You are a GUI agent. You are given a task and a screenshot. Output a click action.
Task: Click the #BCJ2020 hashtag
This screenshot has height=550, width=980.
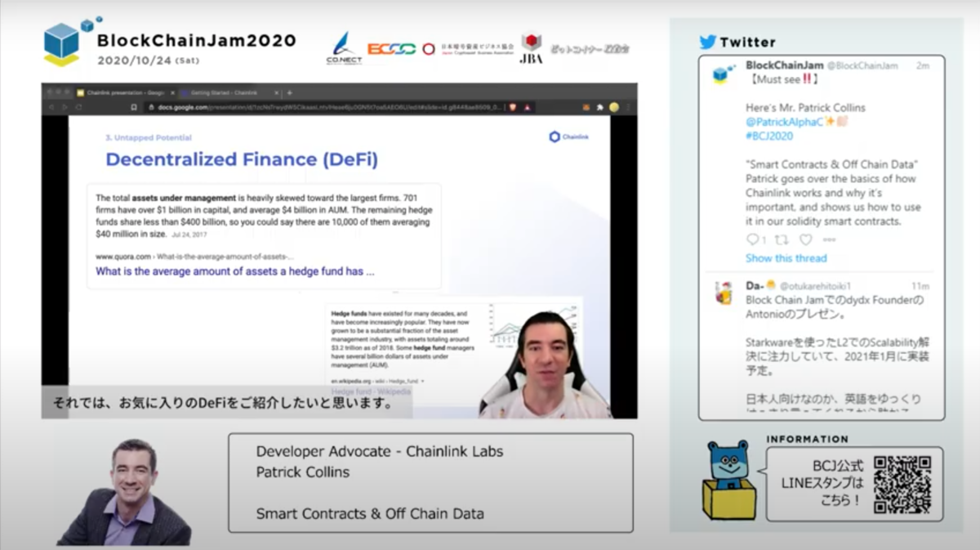(769, 136)
